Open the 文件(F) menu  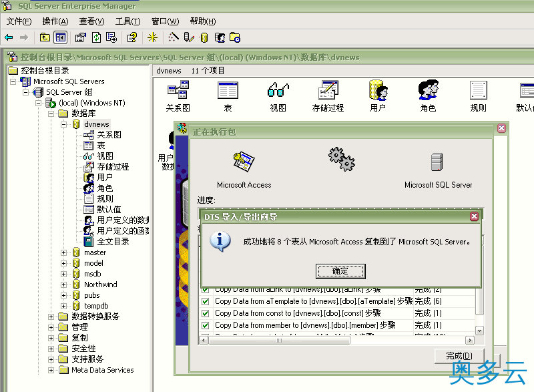19,21
